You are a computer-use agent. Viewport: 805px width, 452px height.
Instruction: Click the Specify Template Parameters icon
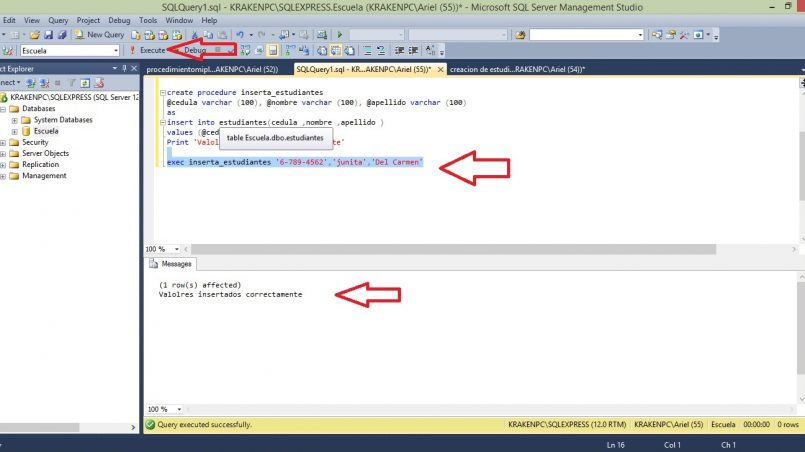tap(430, 50)
